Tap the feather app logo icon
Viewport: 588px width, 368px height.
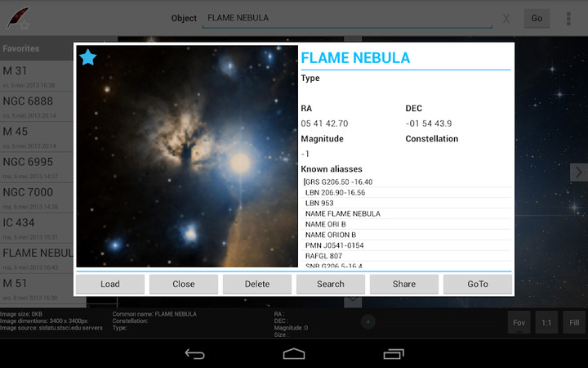(x=18, y=18)
